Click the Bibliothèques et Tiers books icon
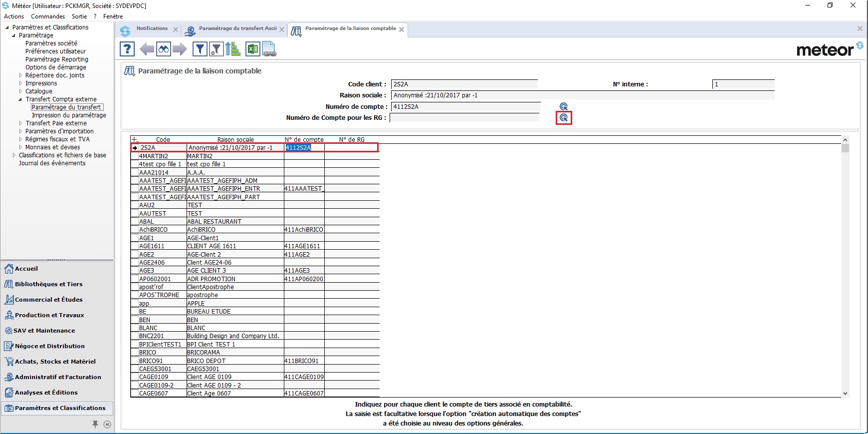Image resolution: width=868 pixels, height=434 pixels. (8, 284)
